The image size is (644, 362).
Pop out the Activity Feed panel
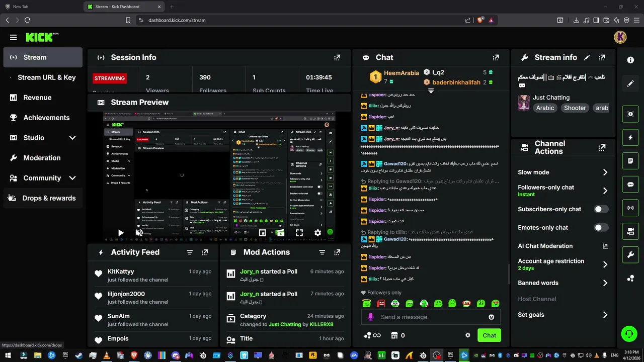205,252
